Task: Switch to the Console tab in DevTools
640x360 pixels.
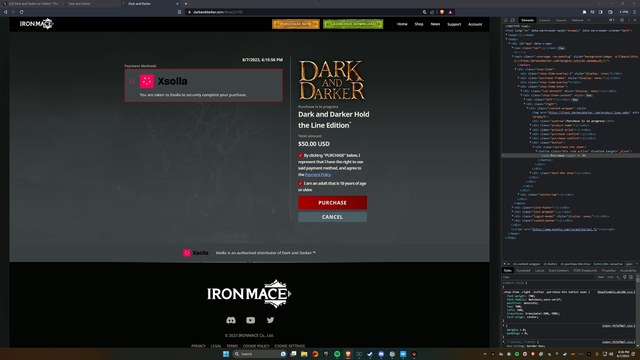Action: click(x=544, y=20)
